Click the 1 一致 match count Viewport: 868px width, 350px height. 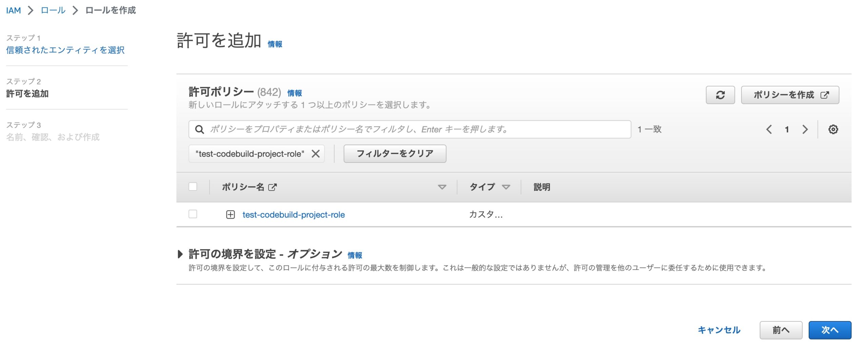649,129
